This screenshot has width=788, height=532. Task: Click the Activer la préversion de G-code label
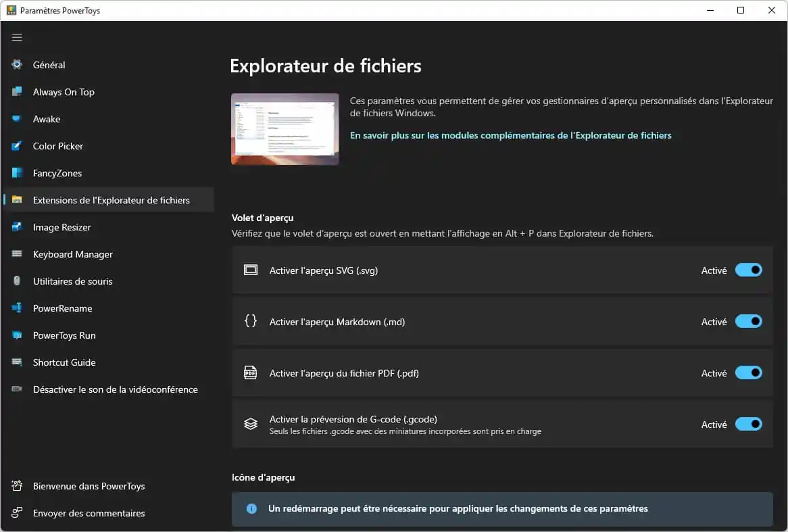click(353, 419)
